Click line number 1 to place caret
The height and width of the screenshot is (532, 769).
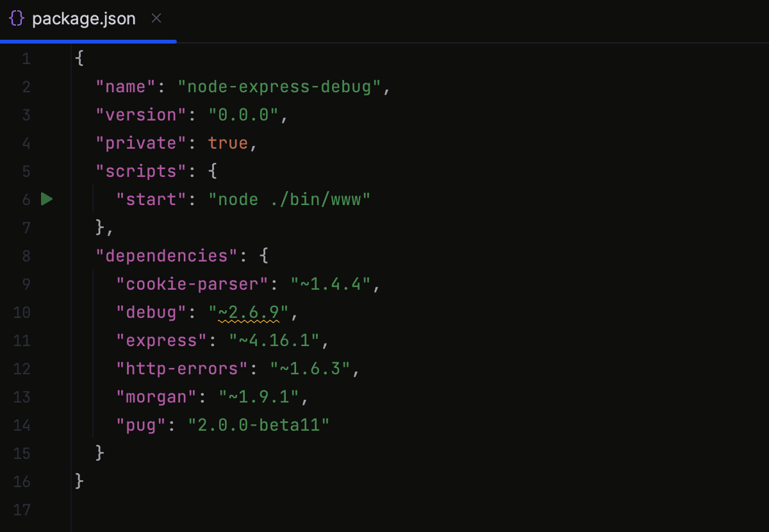point(26,58)
